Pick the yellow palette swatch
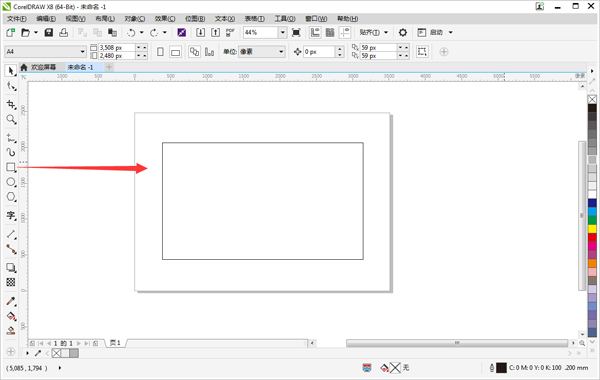The height and width of the screenshot is (380, 600). click(x=592, y=229)
